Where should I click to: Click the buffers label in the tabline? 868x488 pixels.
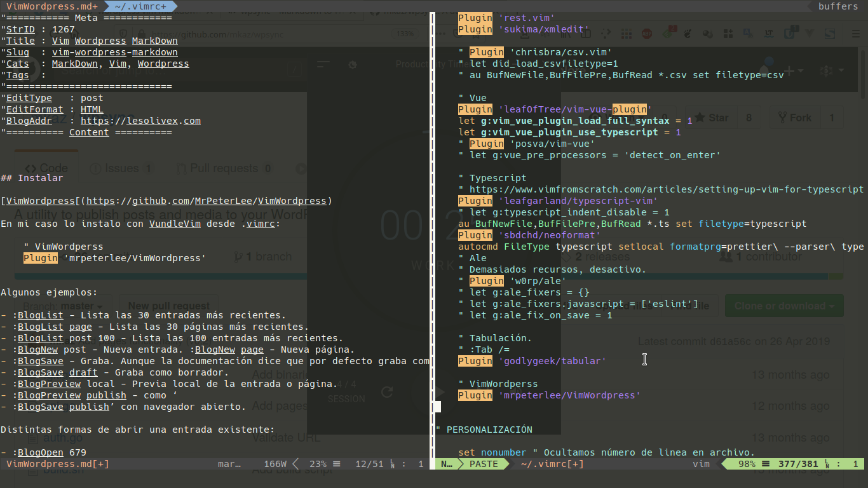coord(837,6)
